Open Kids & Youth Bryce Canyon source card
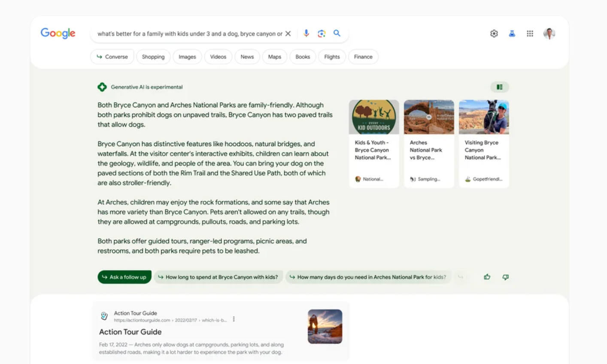607x364 pixels. point(374,144)
